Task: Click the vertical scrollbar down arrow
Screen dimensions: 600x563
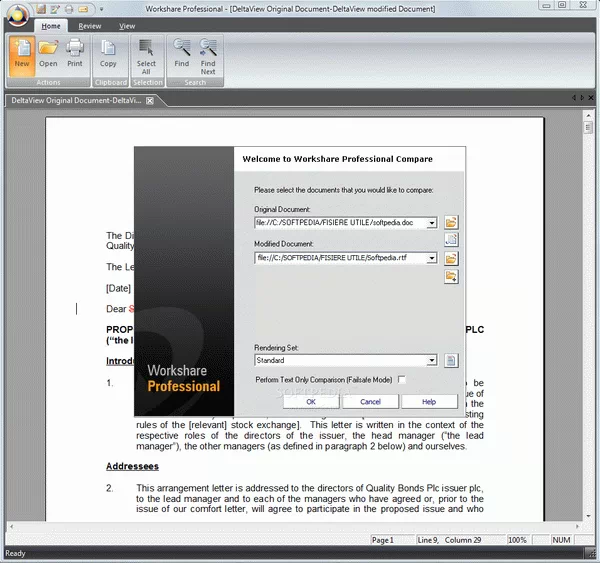Action: point(589,517)
